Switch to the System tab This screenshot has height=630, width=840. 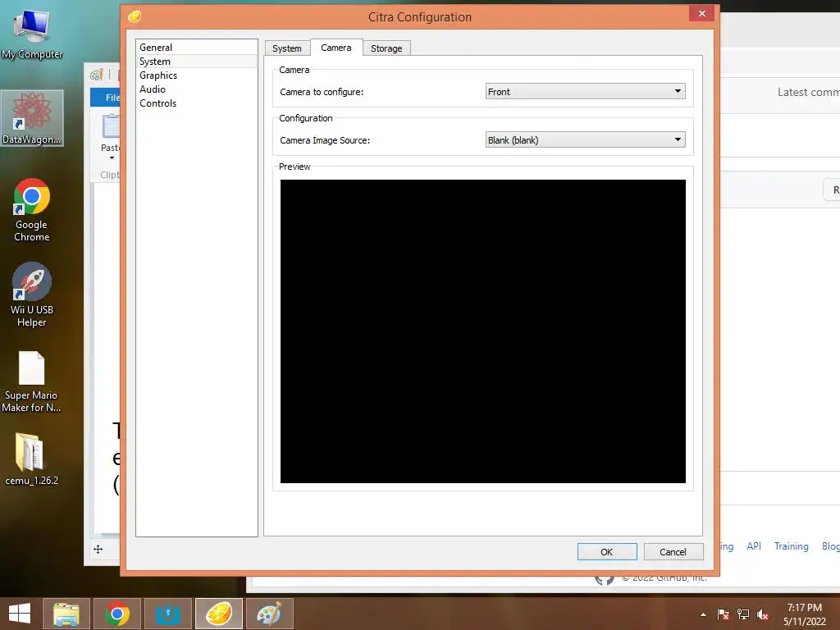[x=287, y=48]
